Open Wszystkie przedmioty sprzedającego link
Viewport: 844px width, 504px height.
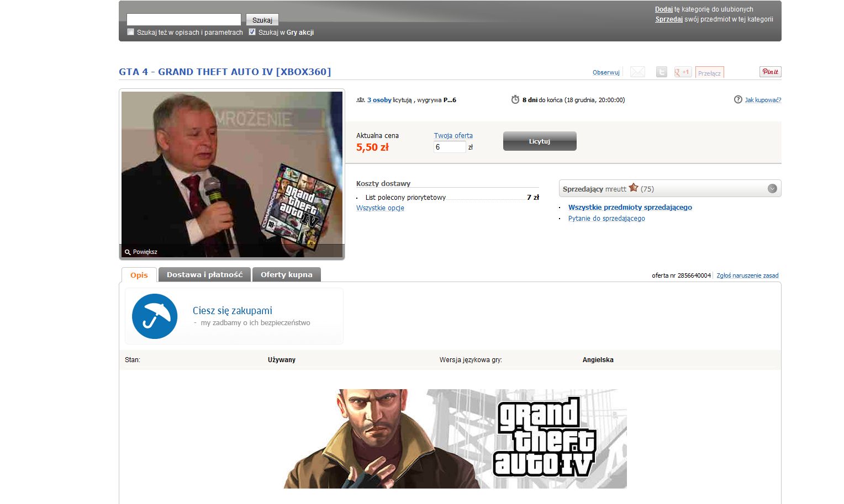(x=630, y=208)
